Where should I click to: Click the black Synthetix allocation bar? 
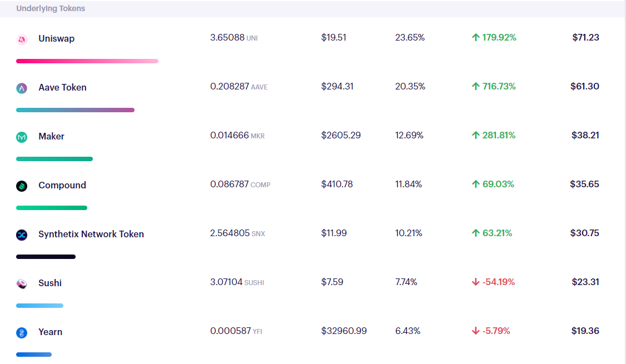pos(46,257)
